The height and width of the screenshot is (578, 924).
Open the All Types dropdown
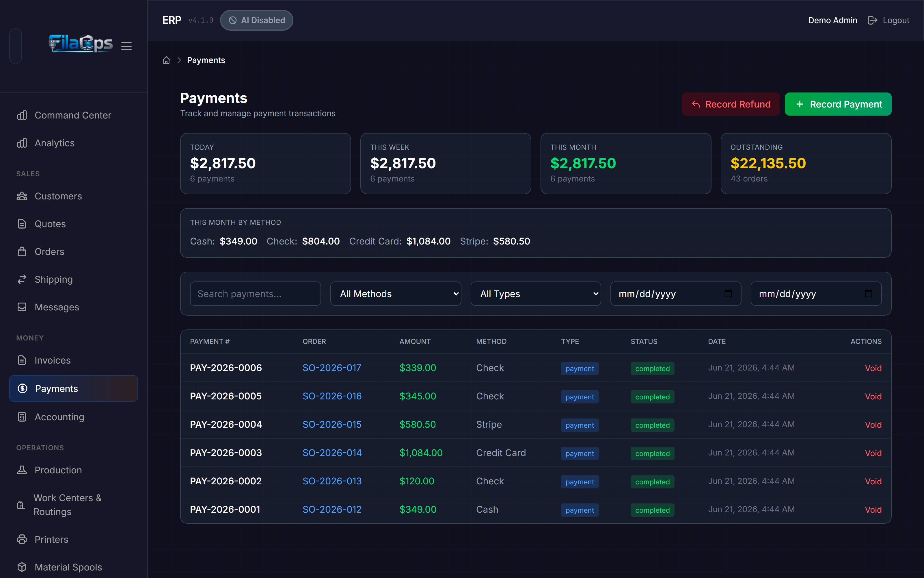click(x=536, y=294)
